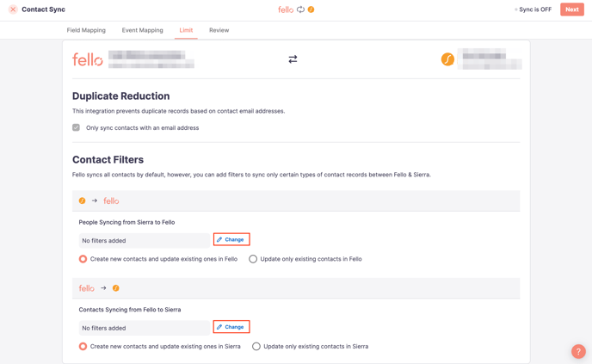The image size is (592, 364).
Task: Click the Contact Sync title text
Action: tap(43, 9)
